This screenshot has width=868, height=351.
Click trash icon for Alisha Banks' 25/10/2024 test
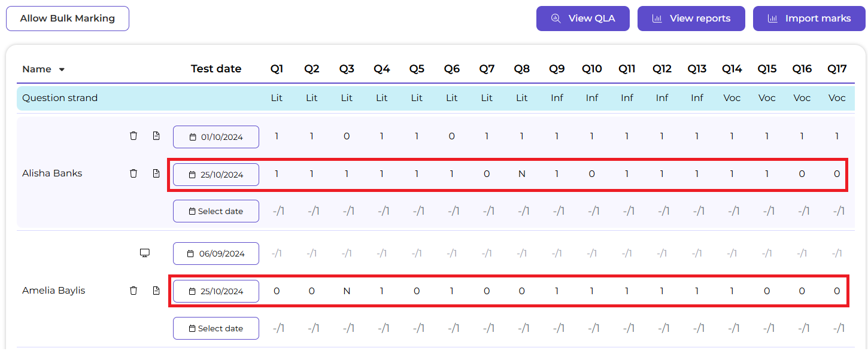133,174
